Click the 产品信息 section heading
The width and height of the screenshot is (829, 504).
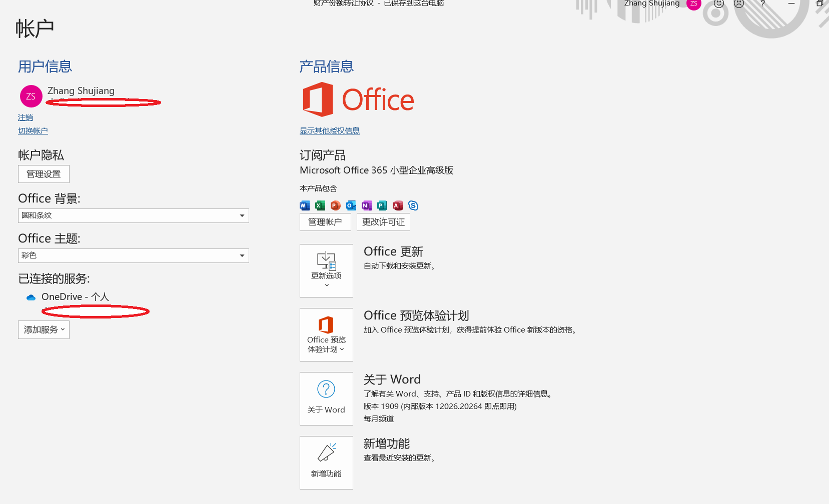(327, 66)
